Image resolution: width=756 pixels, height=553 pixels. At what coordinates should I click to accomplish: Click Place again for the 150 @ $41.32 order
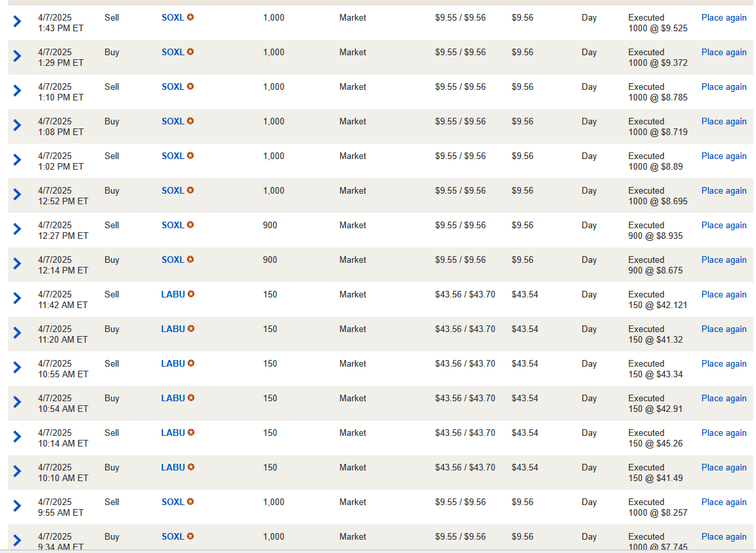[723, 330]
